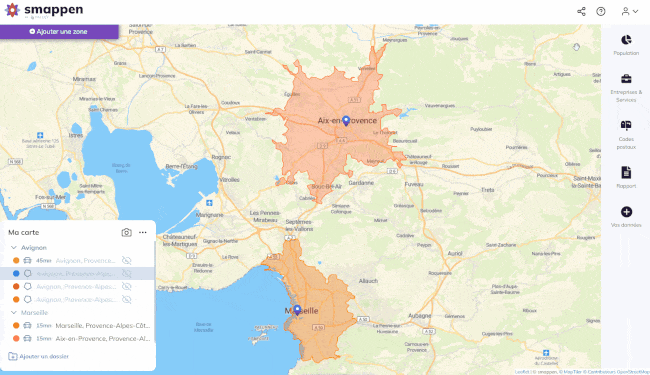Open the help question mark icon

601,12
